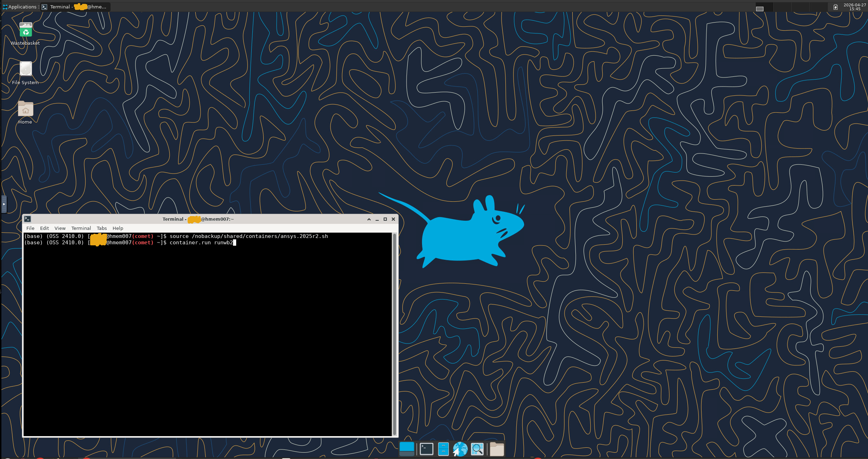Open the Terminal menu in the menu bar
Viewport: 868px width, 459px height.
(81, 228)
